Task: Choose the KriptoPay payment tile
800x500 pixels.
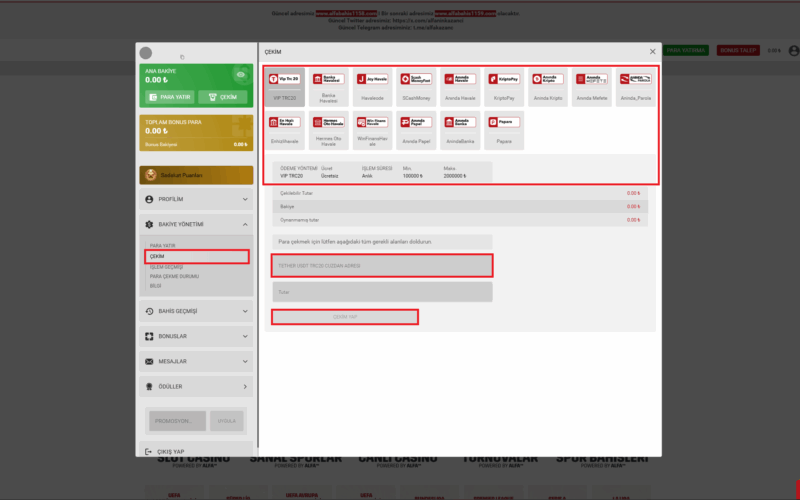Action: [504, 87]
